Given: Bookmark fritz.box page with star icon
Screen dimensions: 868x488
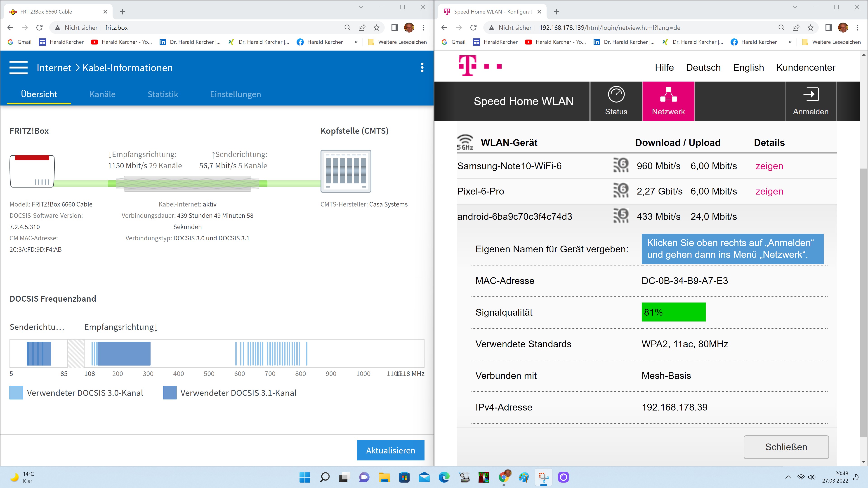Looking at the screenshot, I should [376, 28].
